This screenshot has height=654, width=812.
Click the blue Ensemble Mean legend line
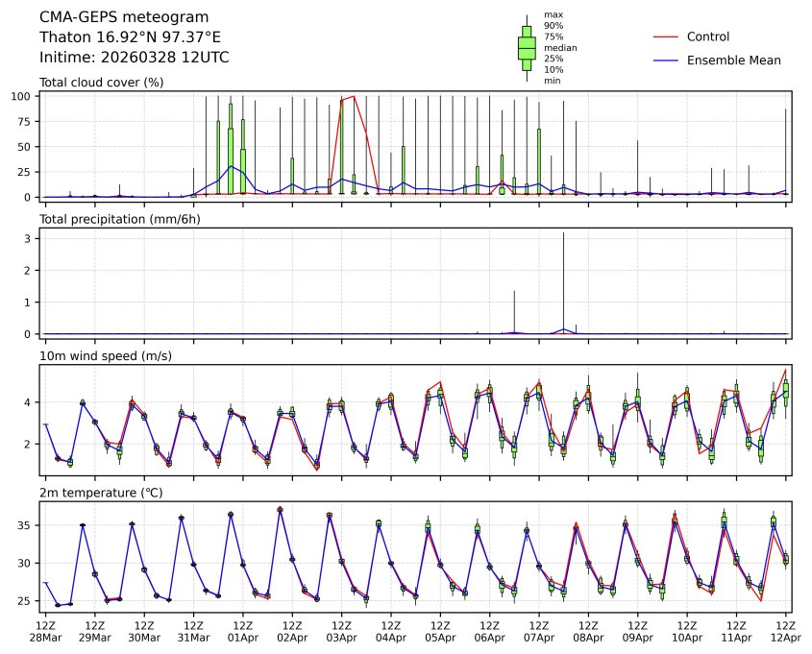click(666, 60)
